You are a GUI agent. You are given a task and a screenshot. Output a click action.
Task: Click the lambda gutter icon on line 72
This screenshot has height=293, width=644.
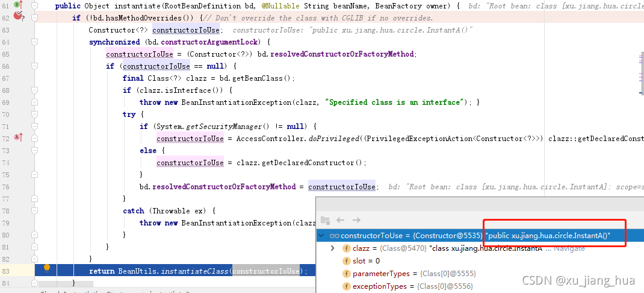19,137
